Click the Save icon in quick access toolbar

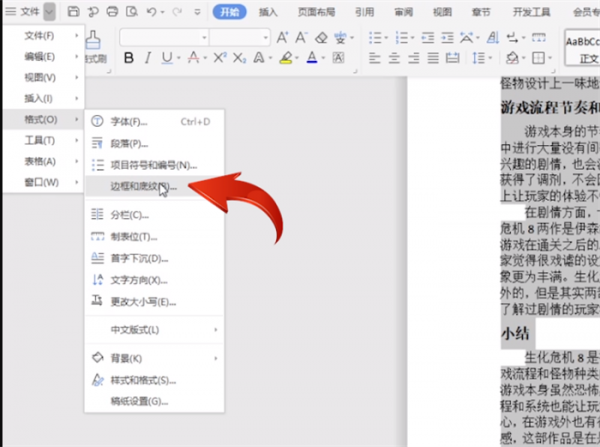(x=73, y=12)
